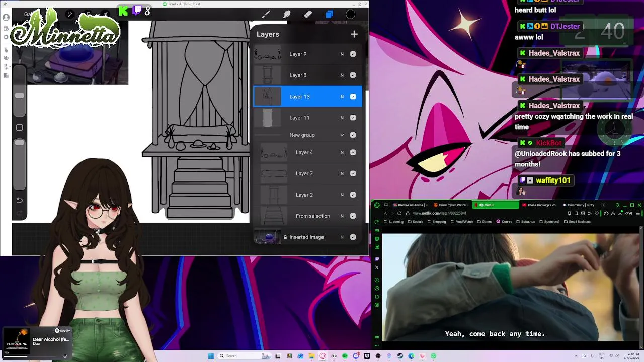Open Twitch in browser sidebar

tap(377, 259)
